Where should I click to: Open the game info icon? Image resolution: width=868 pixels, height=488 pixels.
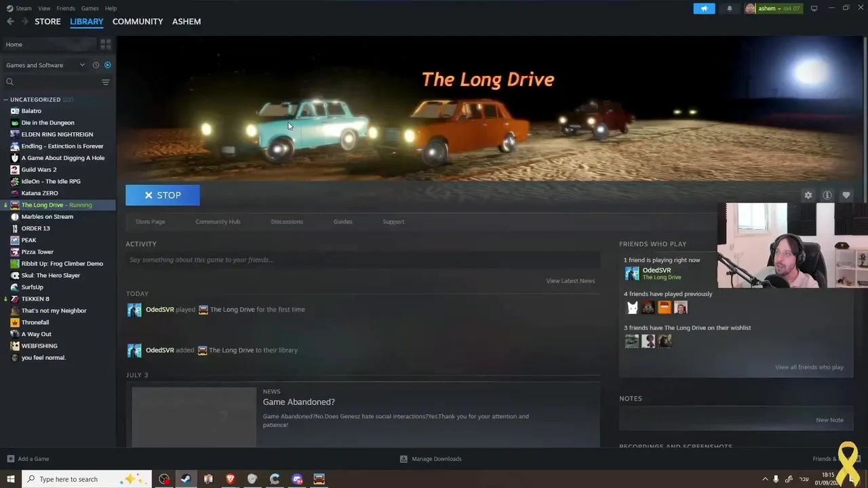827,195
